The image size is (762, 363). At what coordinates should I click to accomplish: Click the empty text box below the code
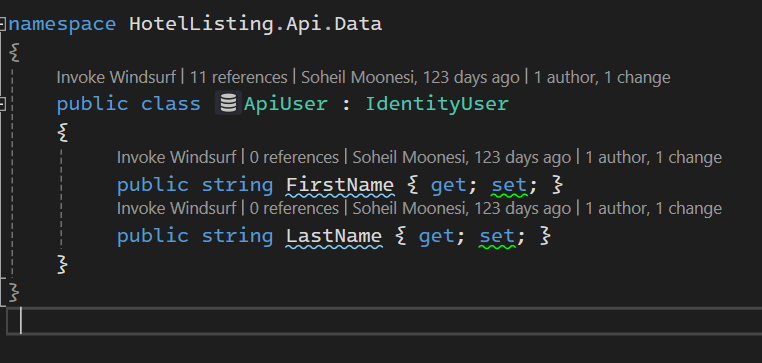pyautogui.click(x=384, y=321)
